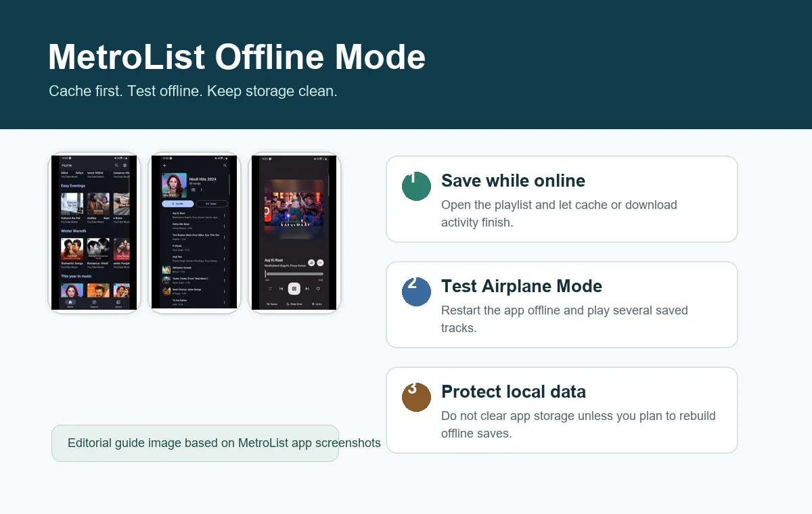The image size is (812, 514).
Task: Go back using the playlist screen arrow
Action: coord(164,165)
